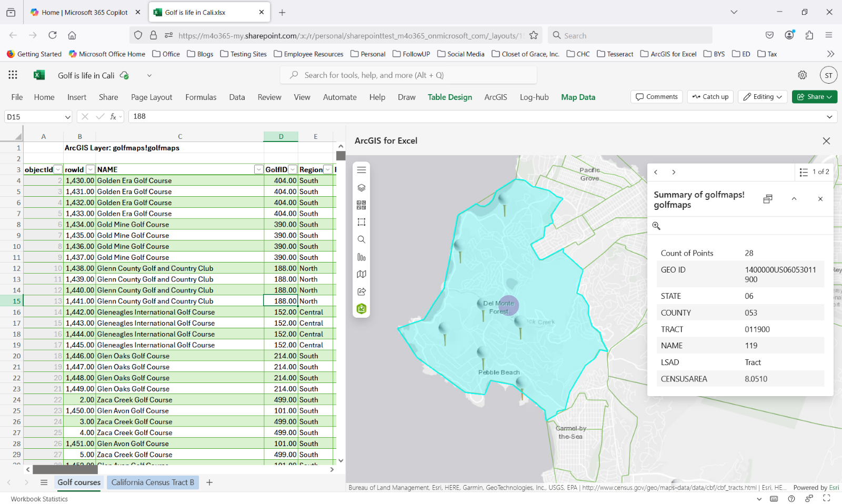The height and width of the screenshot is (504, 842).
Task: Open the map hamburger menu
Action: (x=362, y=170)
